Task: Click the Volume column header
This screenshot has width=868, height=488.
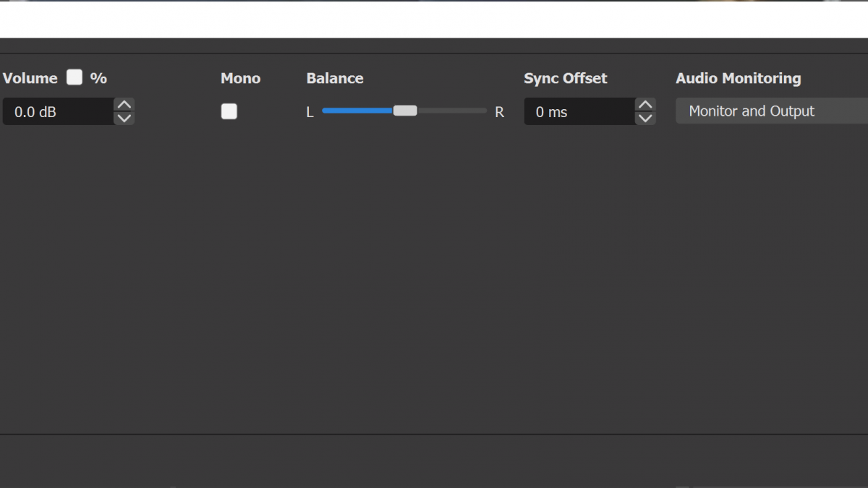Action: (30, 78)
